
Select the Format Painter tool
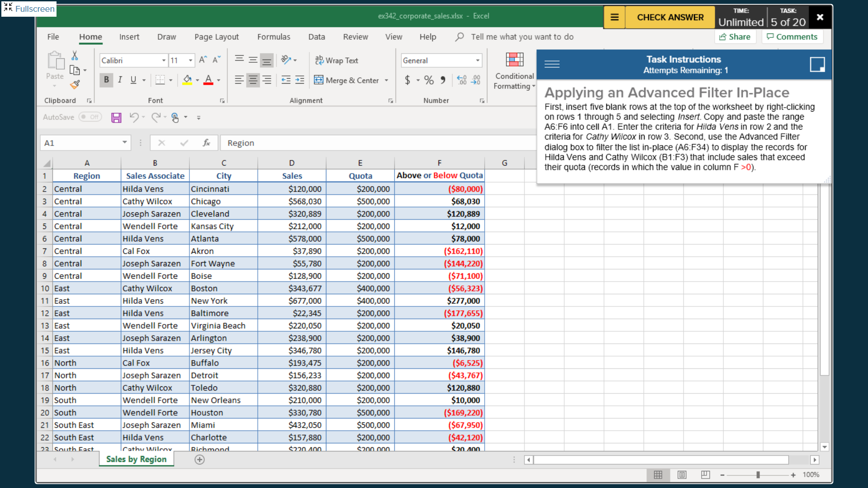(75, 84)
